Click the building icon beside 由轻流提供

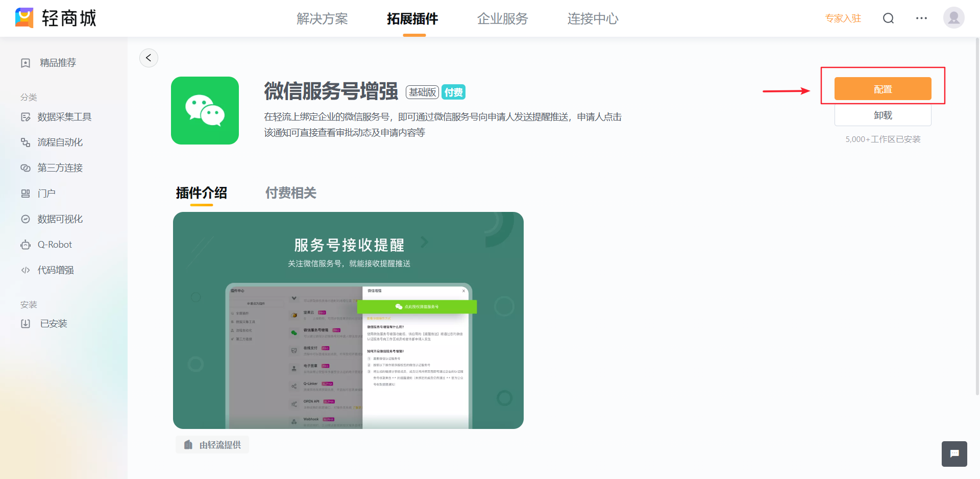188,445
